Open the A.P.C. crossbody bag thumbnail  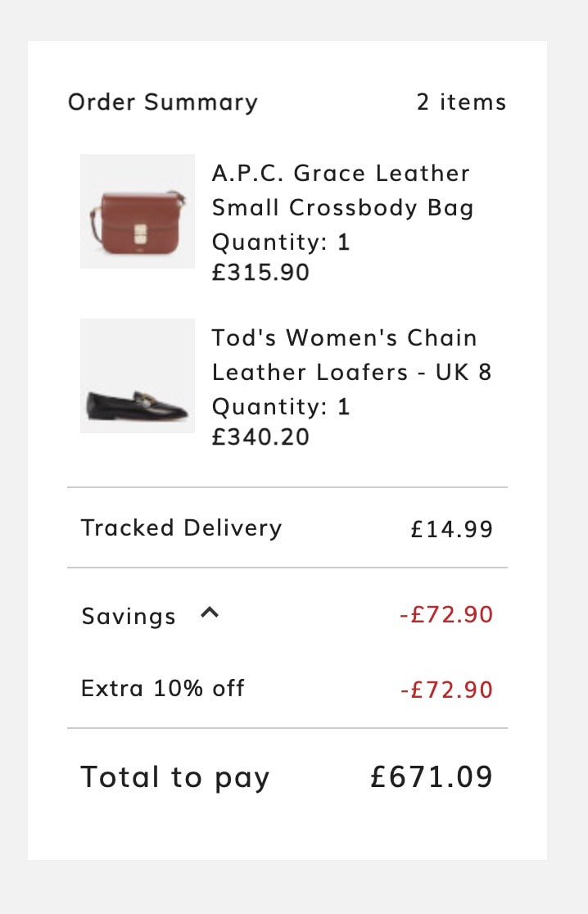click(x=138, y=211)
